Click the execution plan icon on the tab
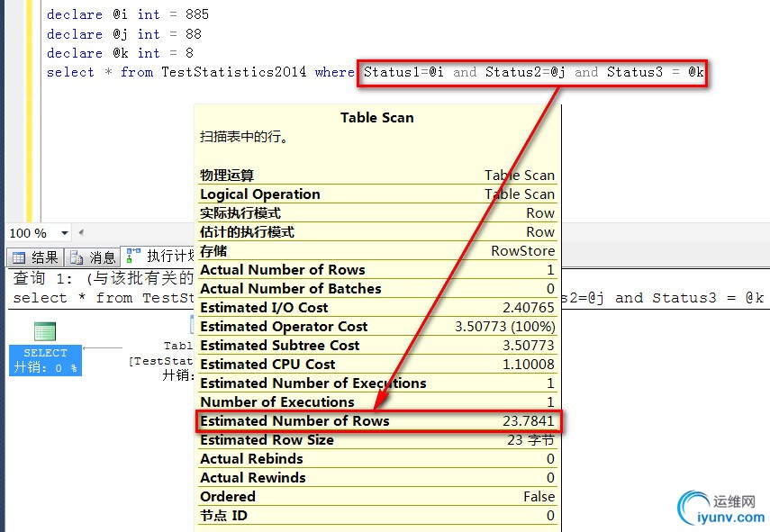Screen dimensions: 770x532 pyautogui.click(x=133, y=256)
